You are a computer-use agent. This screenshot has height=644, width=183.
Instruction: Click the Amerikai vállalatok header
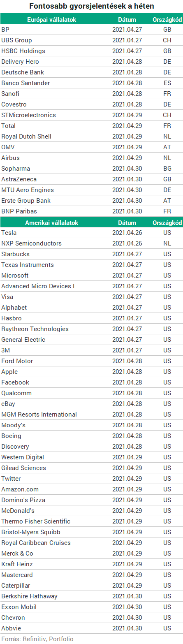coord(51,222)
